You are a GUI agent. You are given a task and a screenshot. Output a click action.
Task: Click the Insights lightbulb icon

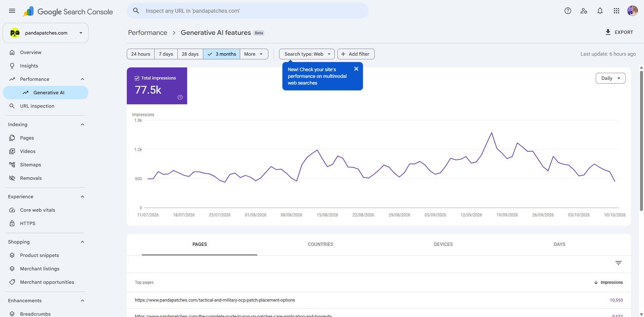pos(12,66)
